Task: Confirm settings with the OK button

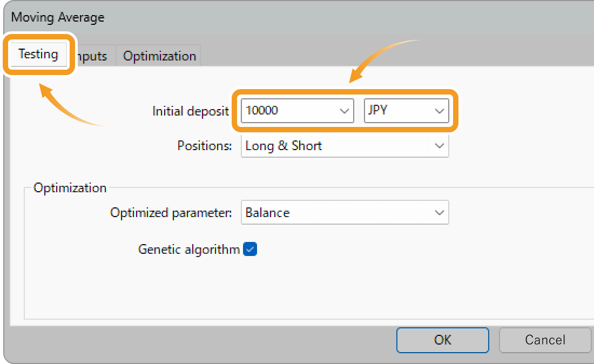Action: click(x=442, y=340)
